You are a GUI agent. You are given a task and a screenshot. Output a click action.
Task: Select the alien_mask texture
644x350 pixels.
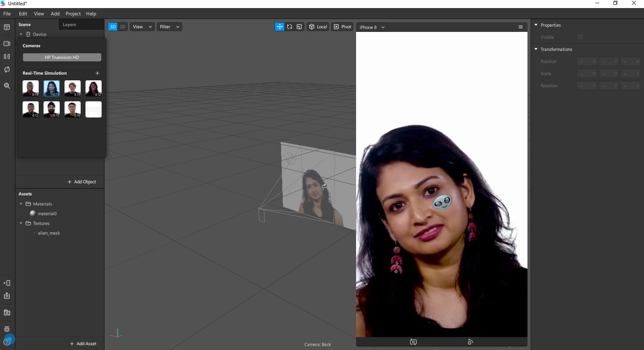click(x=49, y=233)
